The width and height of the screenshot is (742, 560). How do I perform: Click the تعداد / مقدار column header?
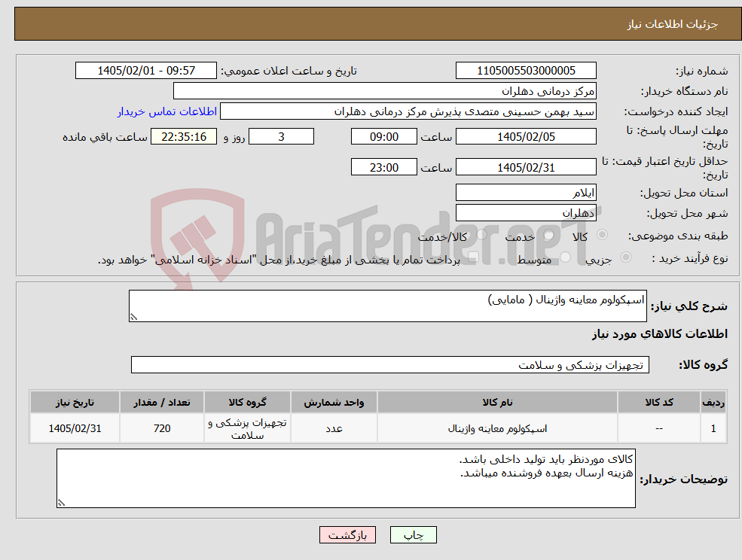162,403
